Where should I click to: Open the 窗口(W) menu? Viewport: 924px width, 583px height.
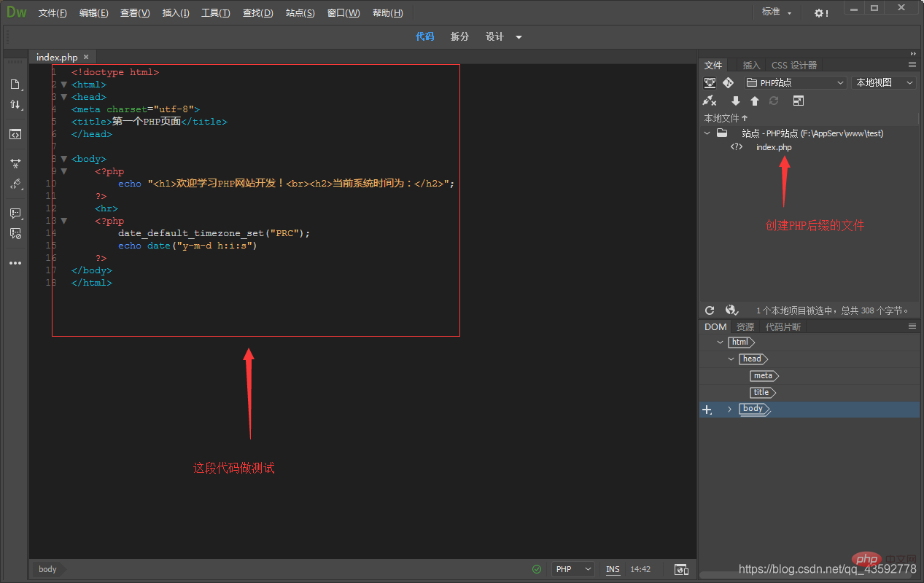click(343, 13)
